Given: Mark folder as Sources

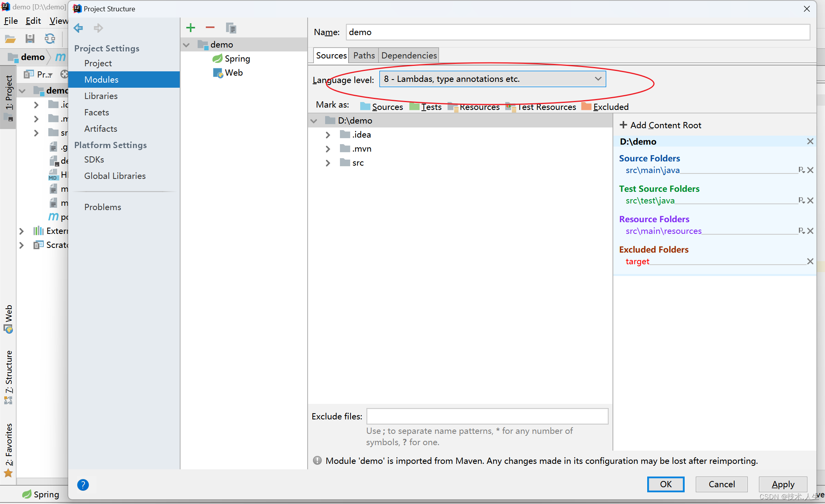Looking at the screenshot, I should click(382, 106).
